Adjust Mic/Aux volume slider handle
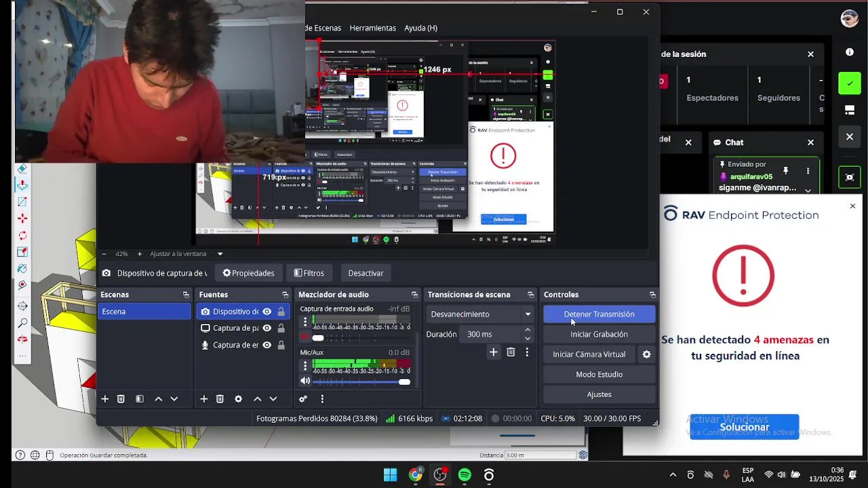 [405, 382]
